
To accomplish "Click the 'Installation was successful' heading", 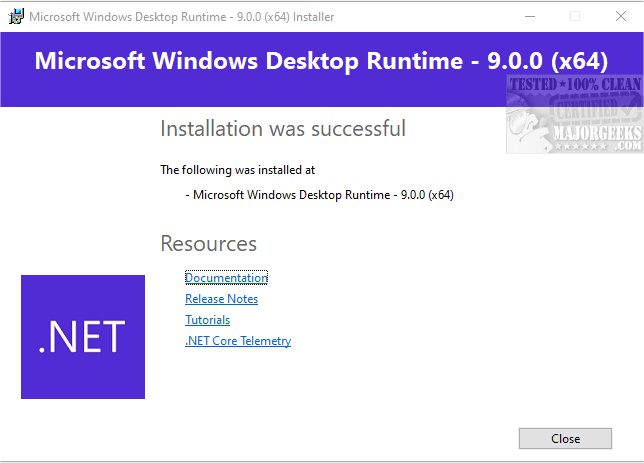I will point(283,128).
